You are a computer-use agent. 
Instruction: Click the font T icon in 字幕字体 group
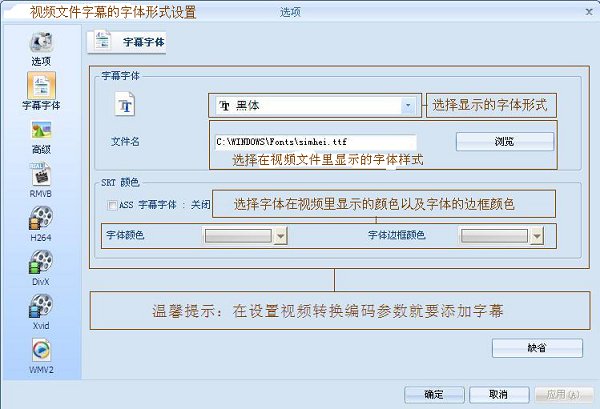tap(127, 105)
